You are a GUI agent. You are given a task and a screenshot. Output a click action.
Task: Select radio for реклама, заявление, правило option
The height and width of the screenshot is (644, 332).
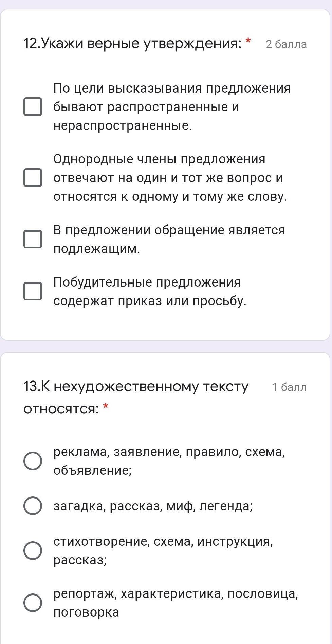coord(33,461)
